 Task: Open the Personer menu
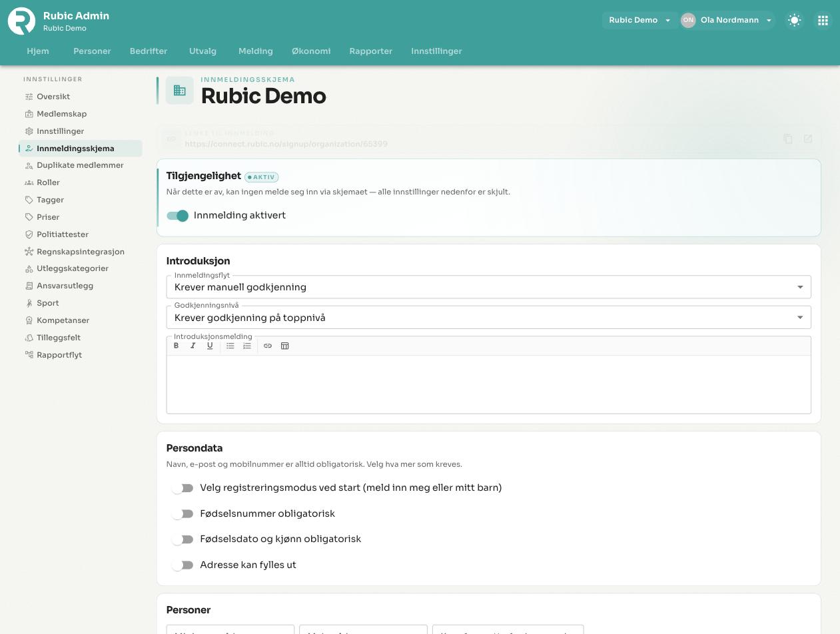(x=92, y=51)
